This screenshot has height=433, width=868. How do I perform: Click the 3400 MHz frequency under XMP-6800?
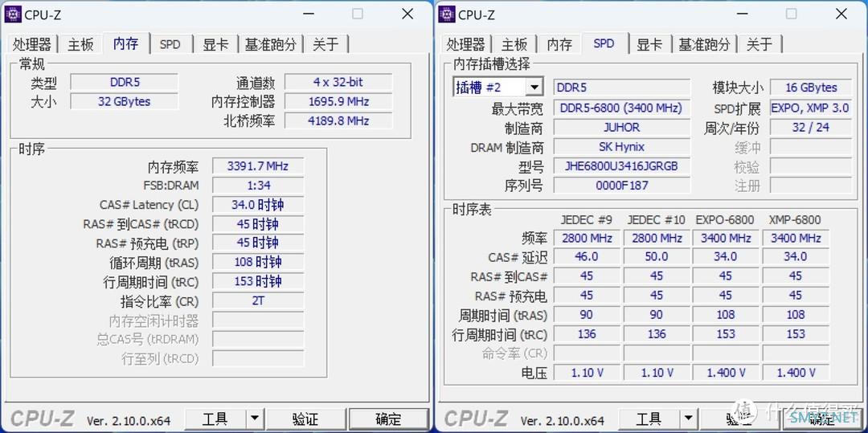(796, 239)
